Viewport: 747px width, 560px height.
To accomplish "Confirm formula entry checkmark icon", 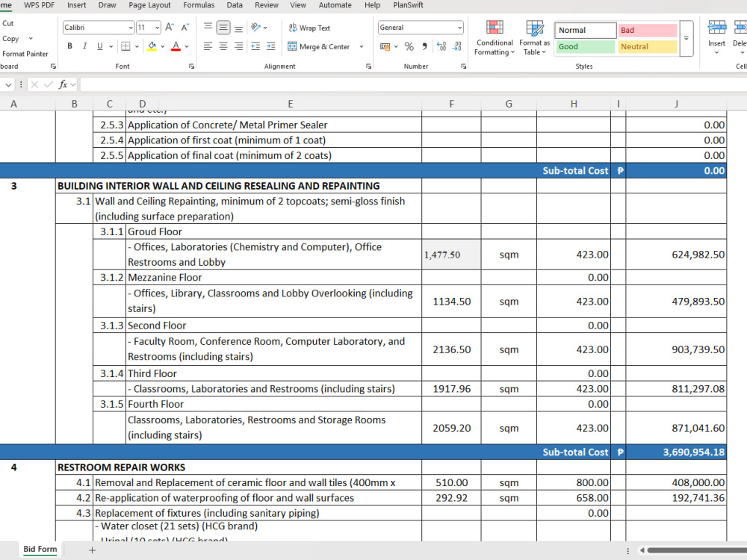I will click(48, 84).
